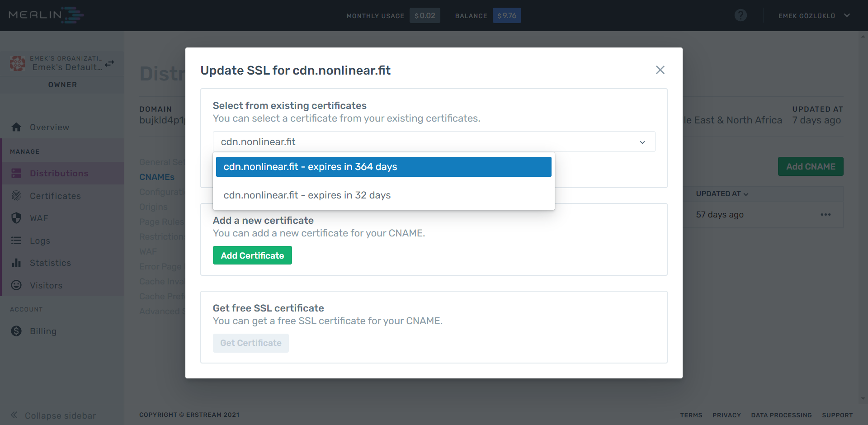Image resolution: width=868 pixels, height=425 pixels.
Task: Select the Origins tab
Action: (x=153, y=207)
